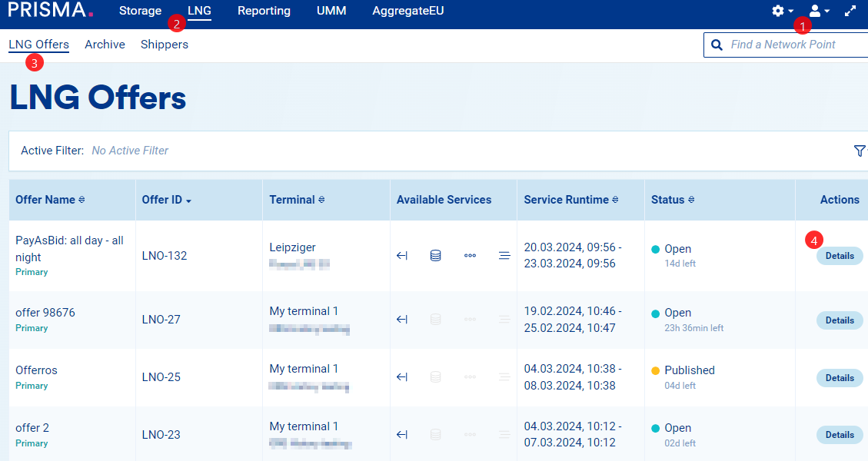Open the Storage menu

click(140, 11)
